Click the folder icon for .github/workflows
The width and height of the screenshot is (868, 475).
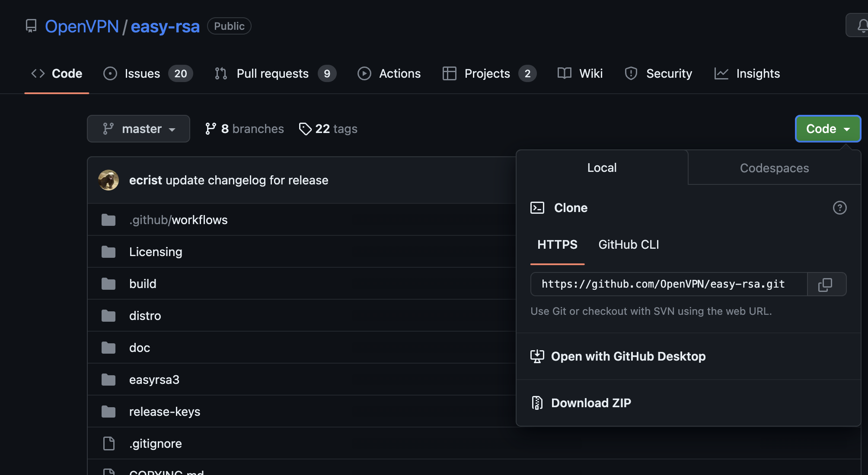tap(108, 220)
